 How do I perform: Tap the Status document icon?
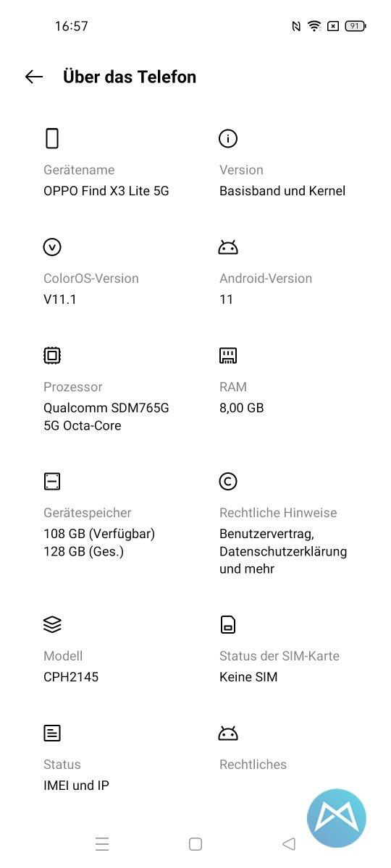52,733
